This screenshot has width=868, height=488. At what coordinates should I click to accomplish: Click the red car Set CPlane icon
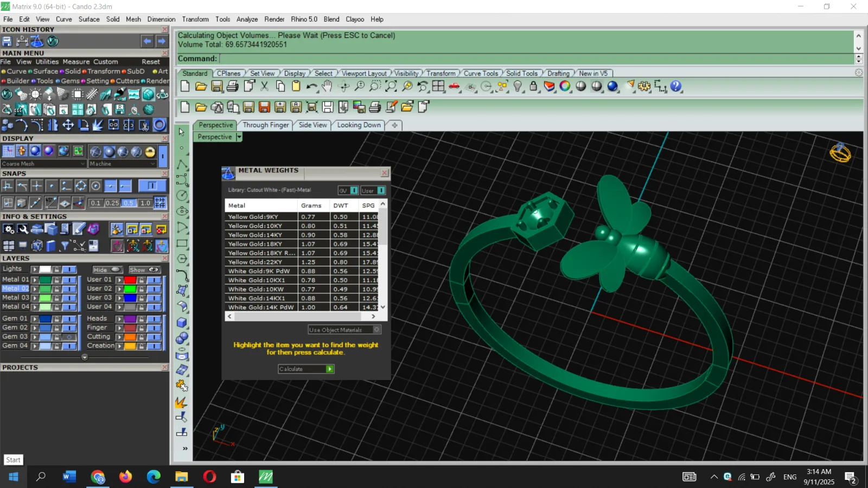(x=455, y=86)
